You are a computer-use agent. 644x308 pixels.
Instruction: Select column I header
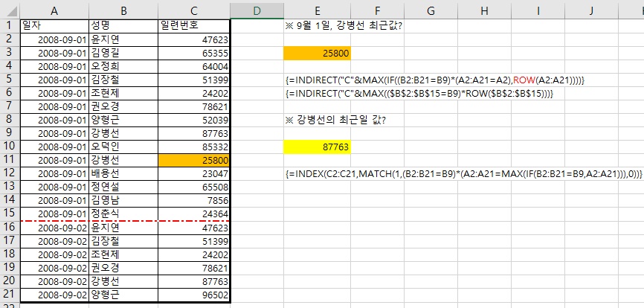538,11
